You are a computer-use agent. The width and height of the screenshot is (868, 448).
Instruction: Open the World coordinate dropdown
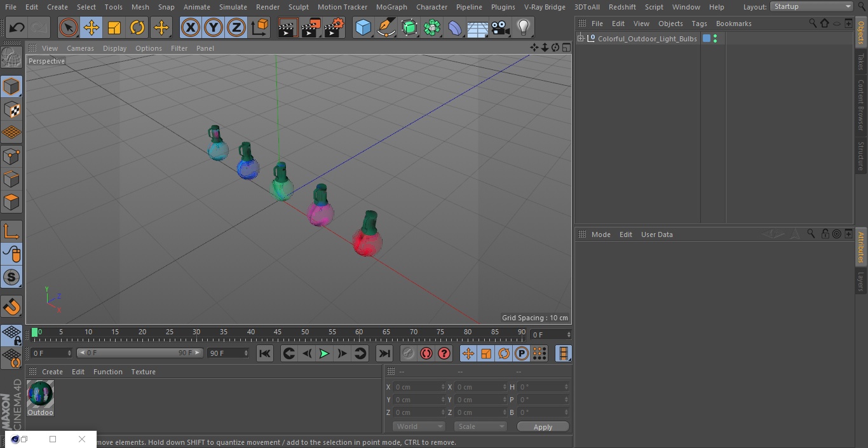pos(419,427)
